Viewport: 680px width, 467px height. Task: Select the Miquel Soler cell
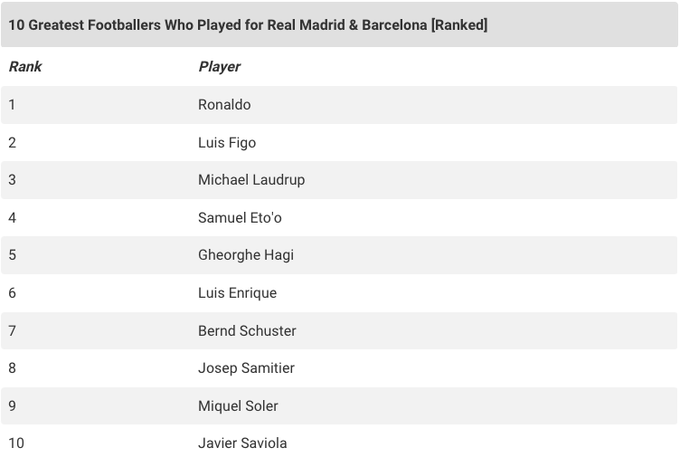pyautogui.click(x=238, y=406)
